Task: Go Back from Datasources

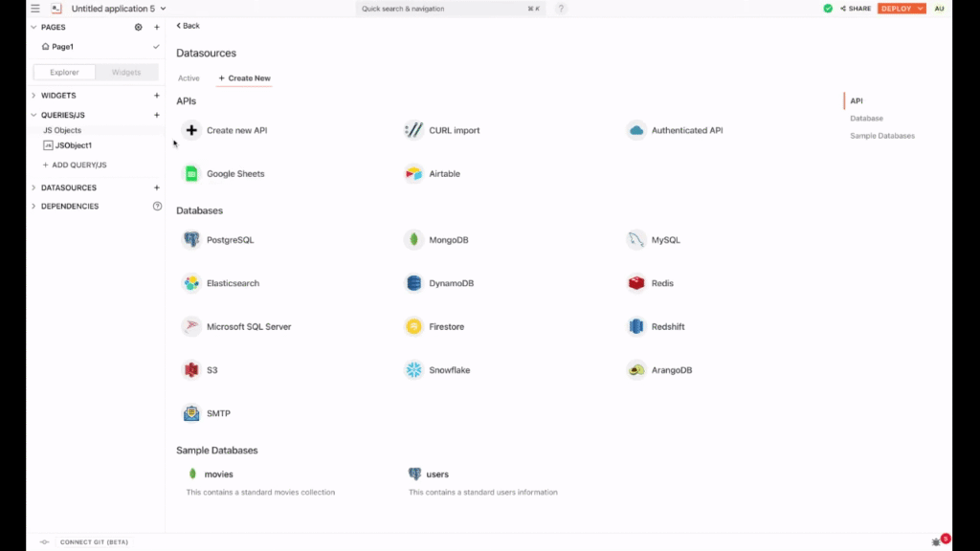Action: (x=189, y=26)
